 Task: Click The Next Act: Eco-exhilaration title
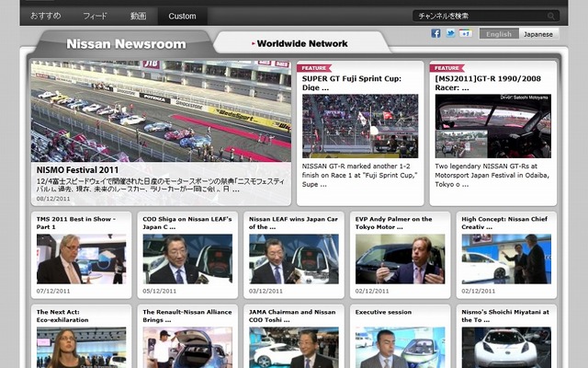coord(62,316)
